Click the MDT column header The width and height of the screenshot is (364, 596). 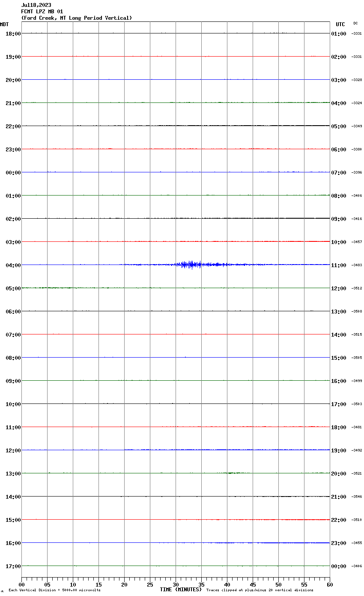4,24
